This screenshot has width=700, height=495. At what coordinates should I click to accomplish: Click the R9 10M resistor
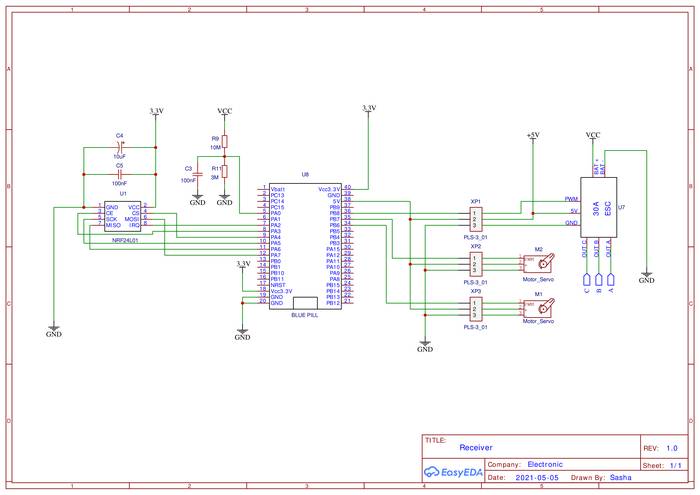pos(225,142)
